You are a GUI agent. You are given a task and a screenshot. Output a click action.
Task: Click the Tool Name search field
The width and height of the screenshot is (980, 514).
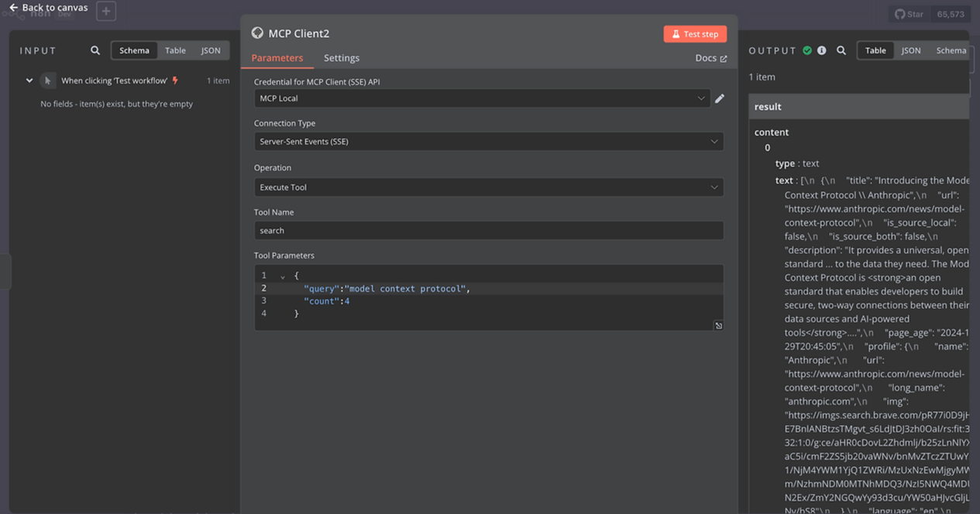tap(489, 231)
